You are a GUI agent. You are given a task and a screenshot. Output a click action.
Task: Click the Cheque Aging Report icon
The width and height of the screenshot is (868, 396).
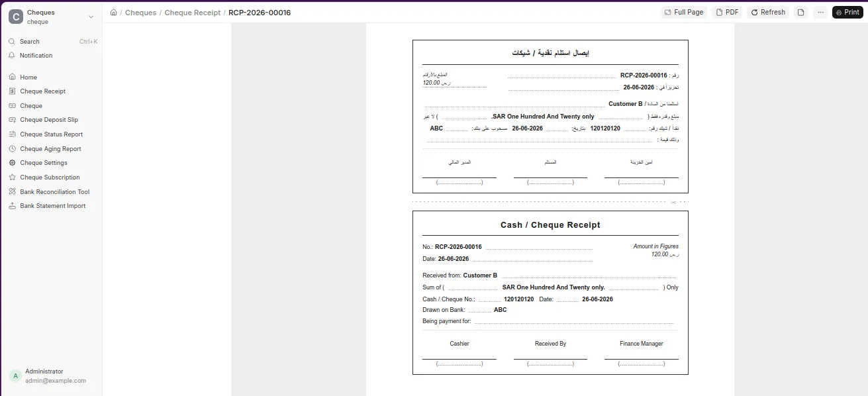point(13,149)
